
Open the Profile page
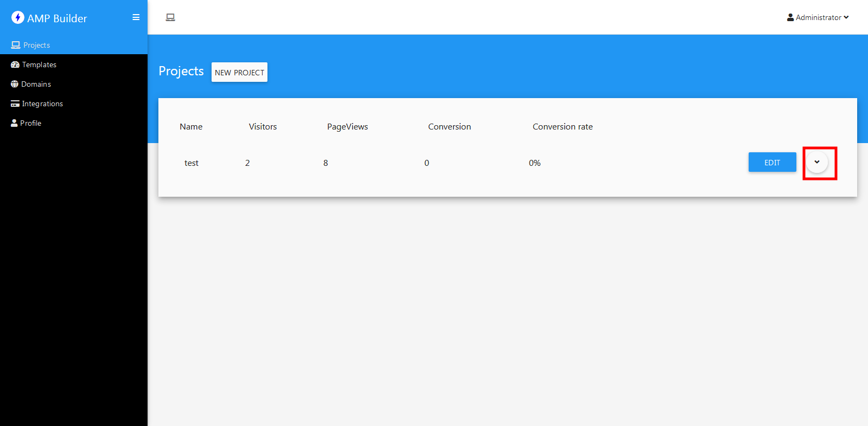tap(74, 123)
